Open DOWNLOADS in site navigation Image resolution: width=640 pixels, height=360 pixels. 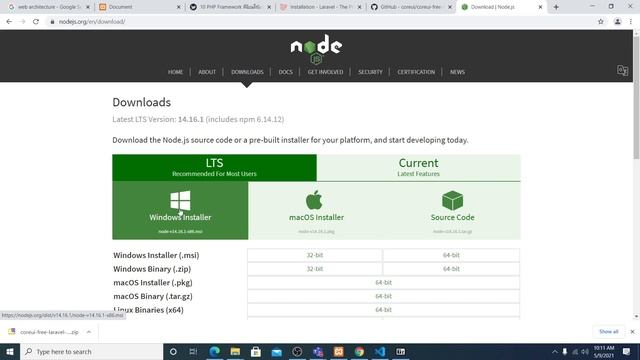[247, 72]
